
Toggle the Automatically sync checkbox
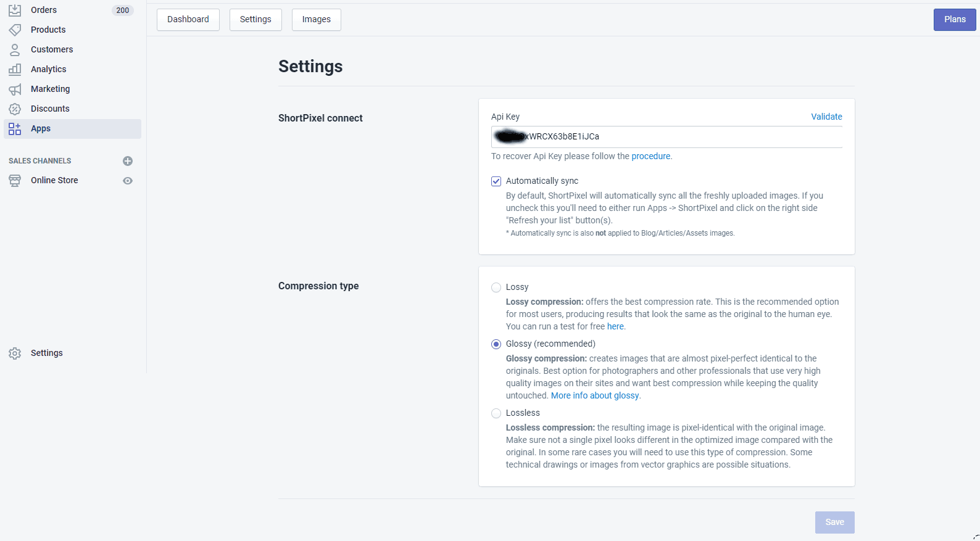(496, 181)
